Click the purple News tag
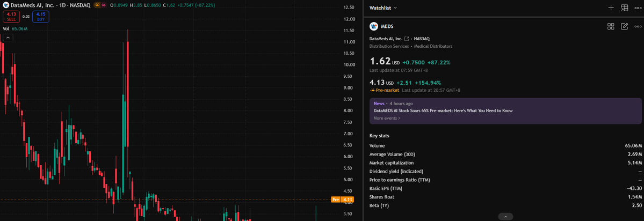The image size is (644, 221). coord(379,104)
